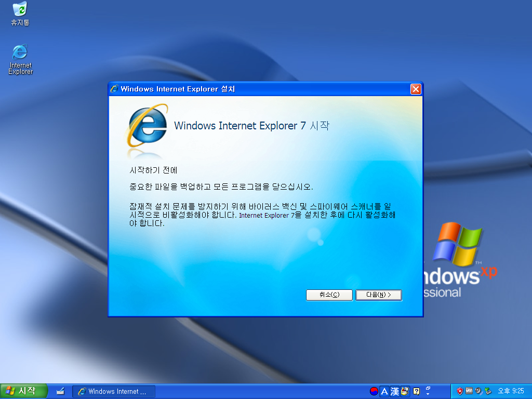Open language bar options dropdown arrow
532x399 pixels.
click(428, 394)
